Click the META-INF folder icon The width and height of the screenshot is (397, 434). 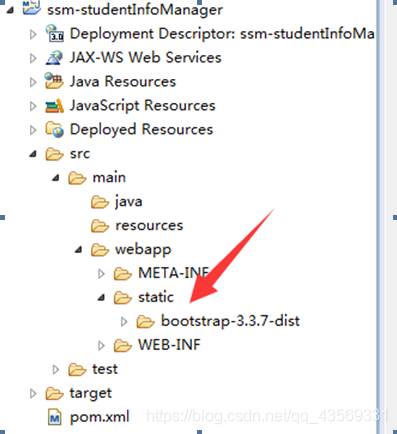tap(123, 274)
